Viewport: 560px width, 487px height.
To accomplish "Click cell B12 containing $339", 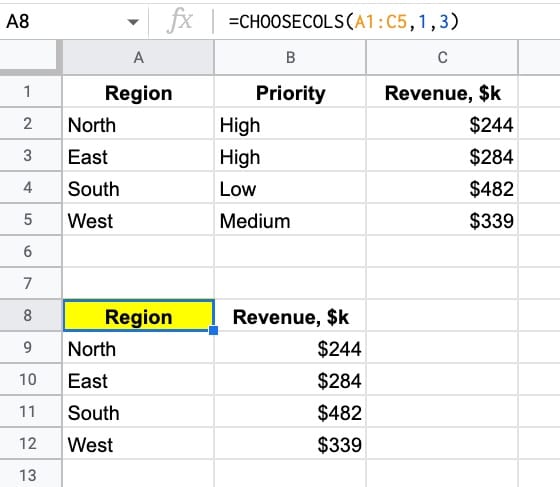I will 290,443.
